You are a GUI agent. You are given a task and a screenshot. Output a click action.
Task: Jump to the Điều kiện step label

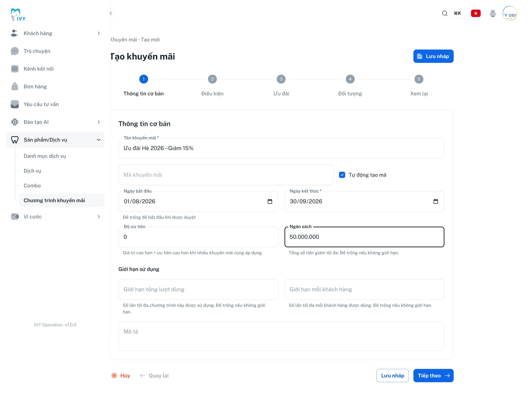pos(212,94)
